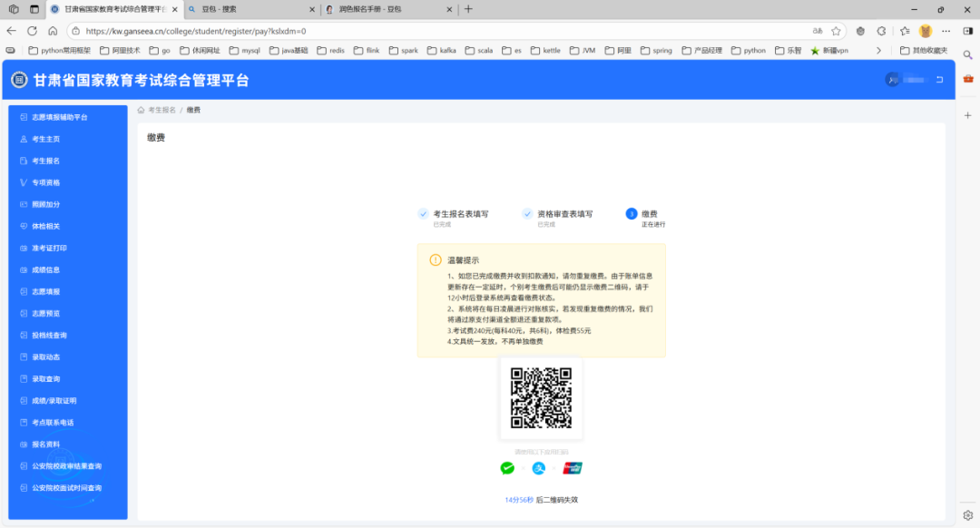Image resolution: width=980 pixels, height=528 pixels.
Task: Open 录取查询 in the sidebar
Action: tap(40, 378)
